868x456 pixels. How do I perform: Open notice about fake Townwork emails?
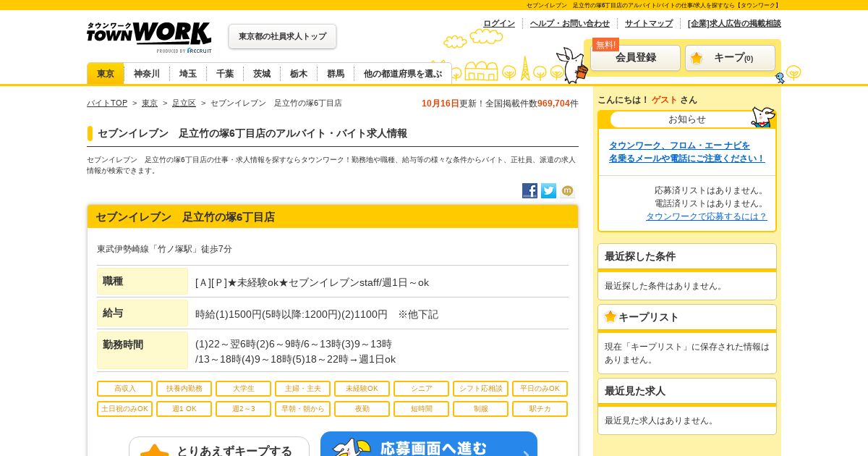[x=686, y=152]
